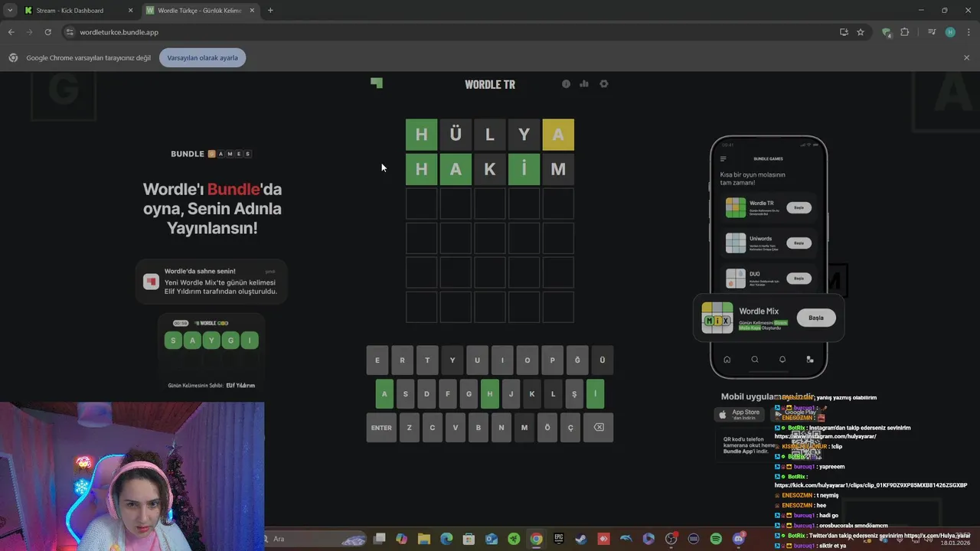Click the green A key on the Wordle keyboard

pos(384,394)
